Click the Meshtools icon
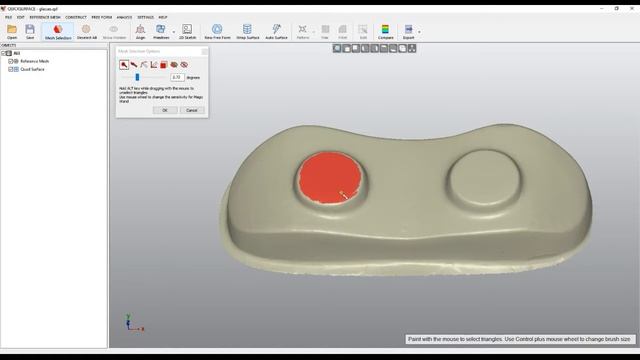Screen dimensions: 640x360 [x=160, y=29]
